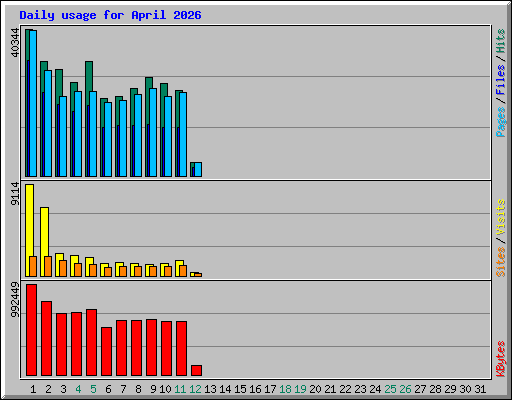Click the day 1 axis label
The image size is (512, 400).
click(33, 389)
